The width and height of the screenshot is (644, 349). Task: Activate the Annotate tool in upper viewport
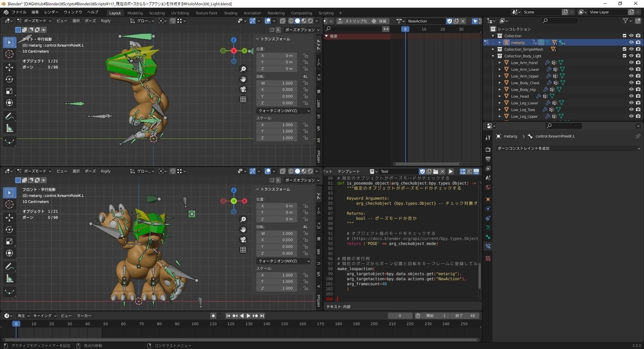10,116
